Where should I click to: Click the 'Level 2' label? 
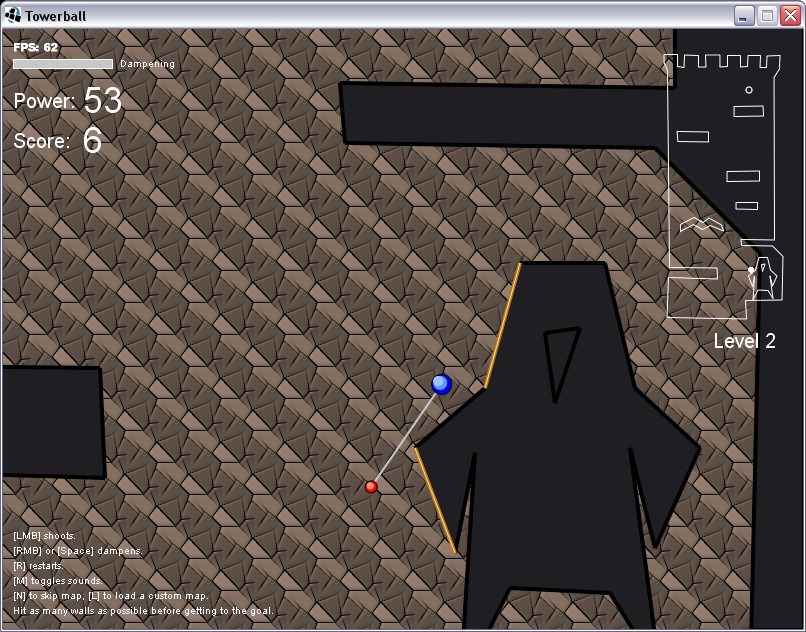[x=744, y=341]
